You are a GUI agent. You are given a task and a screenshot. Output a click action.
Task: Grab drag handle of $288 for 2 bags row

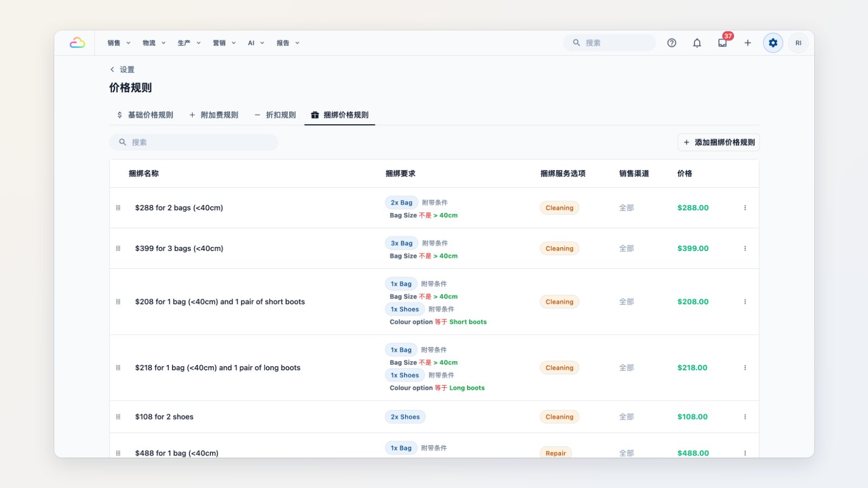click(118, 208)
